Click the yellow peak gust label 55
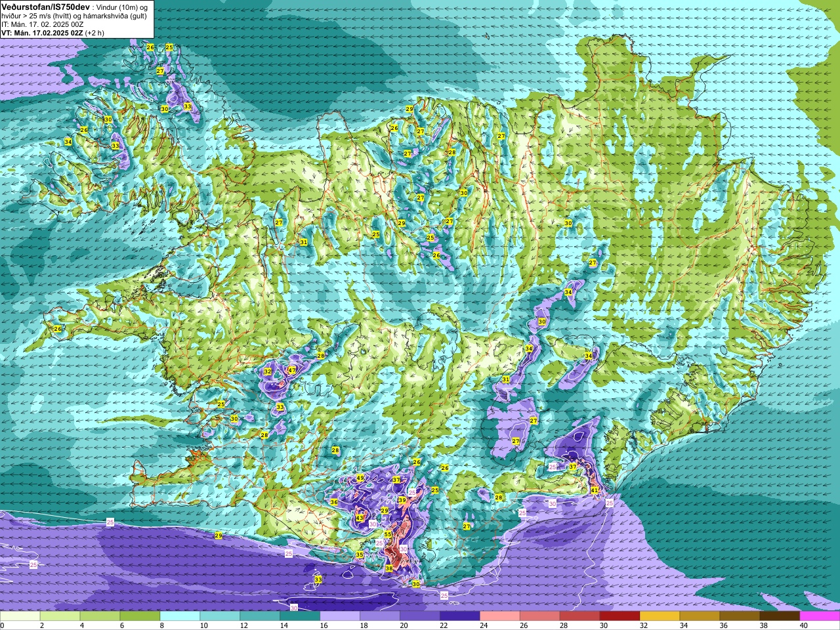The width and height of the screenshot is (840, 630). pyautogui.click(x=388, y=534)
